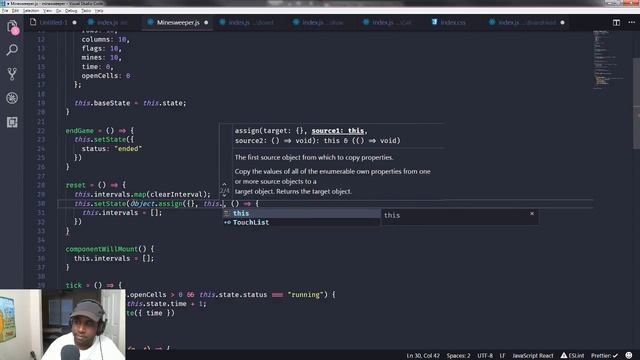The image size is (640, 360).
Task: Open the Tasks menu
Action: (x=86, y=11)
